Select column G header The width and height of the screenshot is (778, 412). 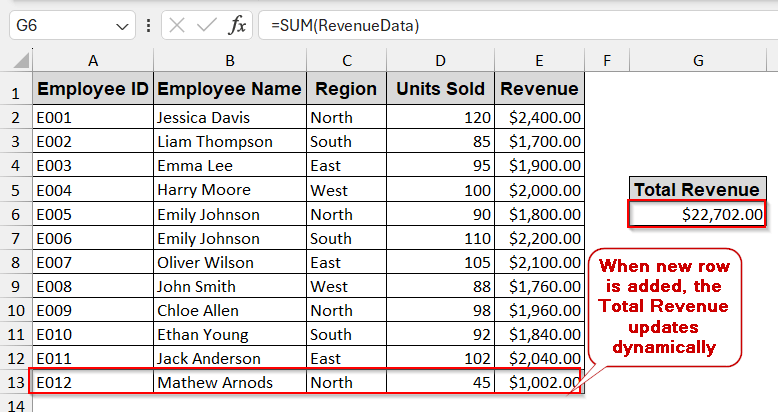click(698, 61)
